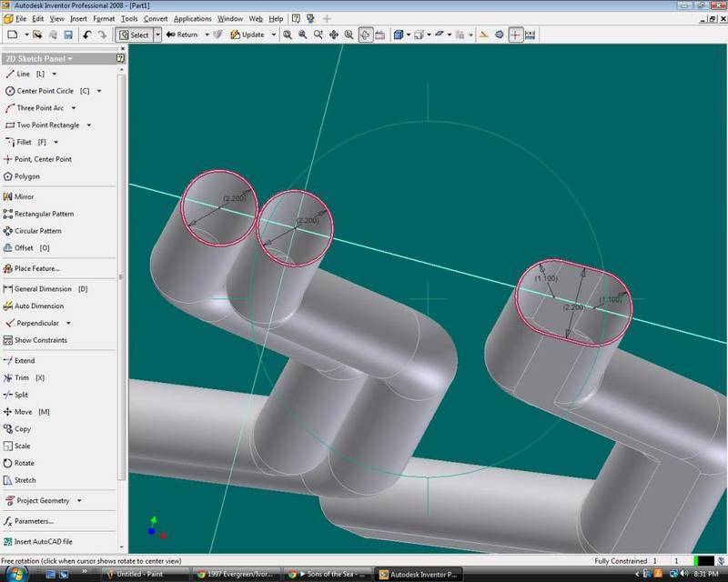Toggle Show Constraints
Screen dimensions: 728x582
[40, 340]
